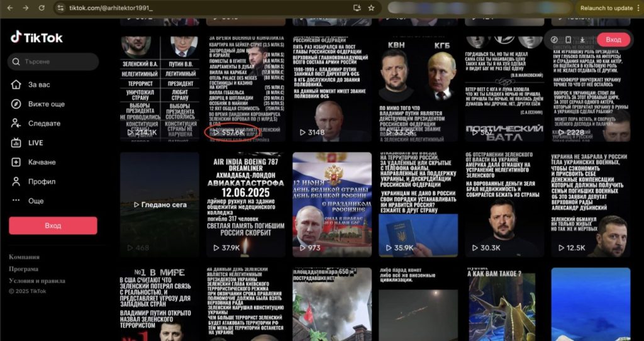Image resolution: width=644 pixels, height=341 pixels.
Task: Open the video with 12.5K views
Action: [591, 204]
